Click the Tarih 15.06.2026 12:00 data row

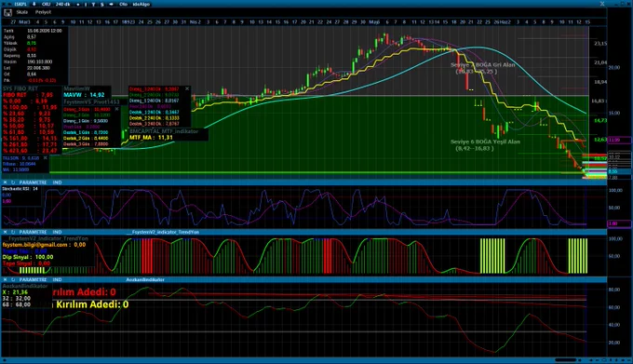coord(33,31)
